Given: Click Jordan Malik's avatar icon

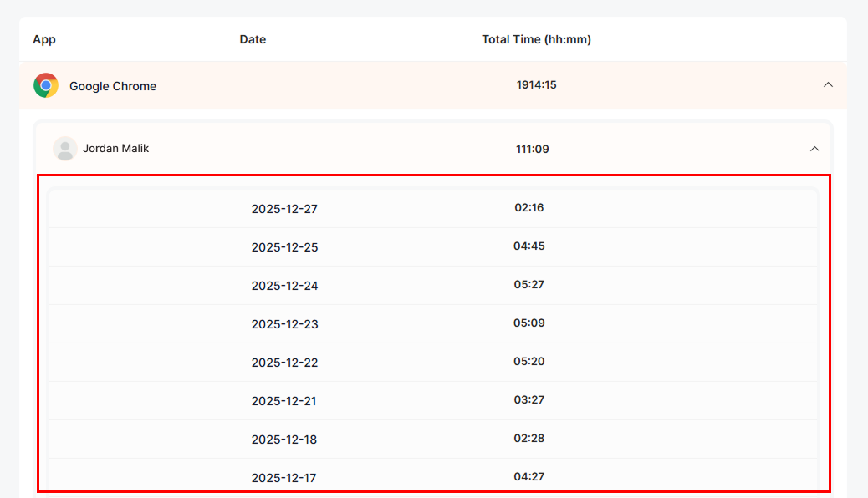Looking at the screenshot, I should pos(64,149).
